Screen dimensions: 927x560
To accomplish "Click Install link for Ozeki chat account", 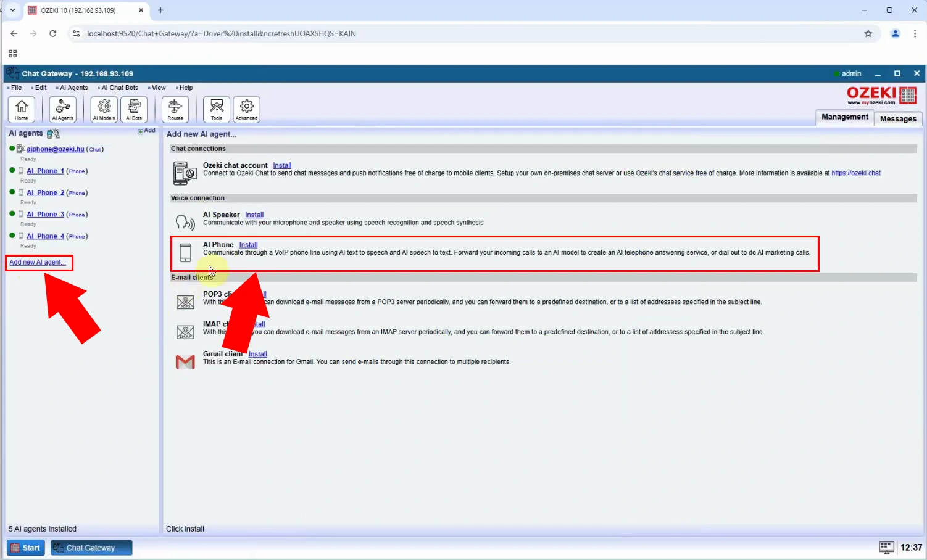I will 282,165.
